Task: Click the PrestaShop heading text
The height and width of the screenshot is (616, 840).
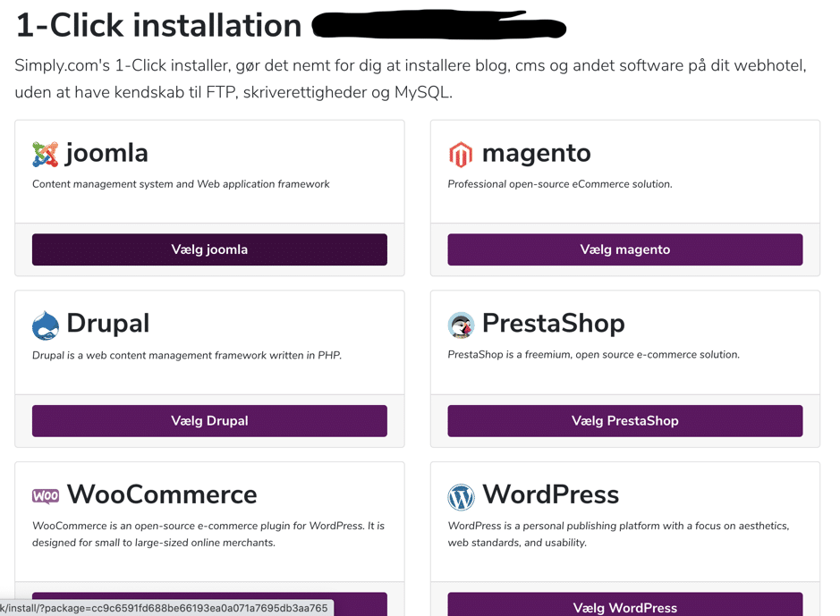Action: [x=554, y=324]
